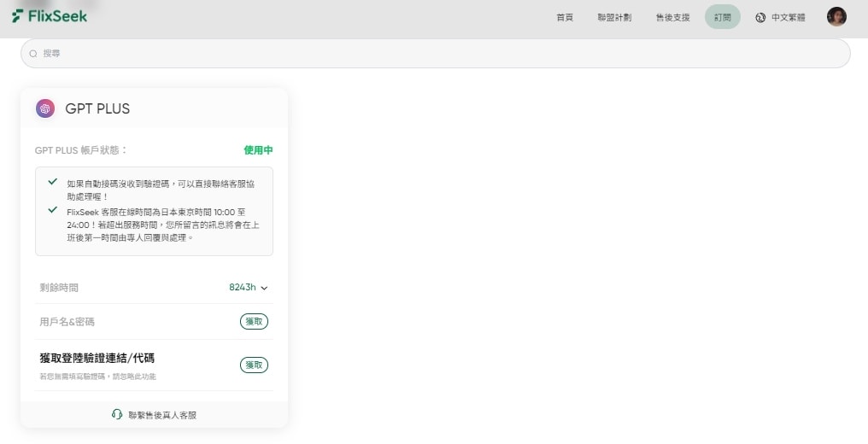
Task: Get 登陸驗證連結/代碼 with 獲取 button
Action: [x=254, y=365]
